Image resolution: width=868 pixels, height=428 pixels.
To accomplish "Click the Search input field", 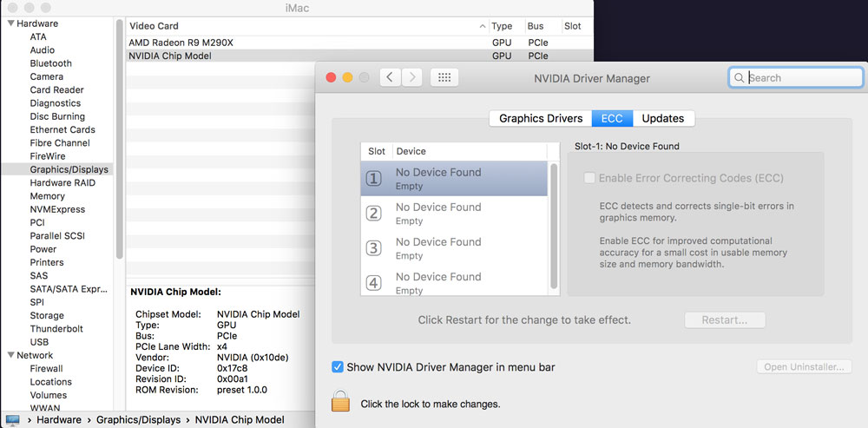I will [x=796, y=78].
